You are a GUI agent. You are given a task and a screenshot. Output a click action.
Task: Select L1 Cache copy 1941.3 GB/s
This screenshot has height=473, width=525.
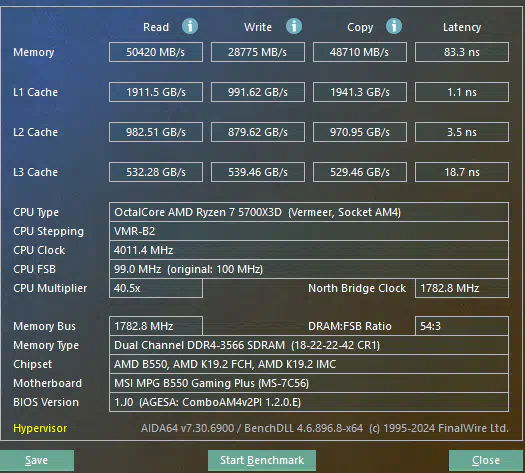(360, 92)
